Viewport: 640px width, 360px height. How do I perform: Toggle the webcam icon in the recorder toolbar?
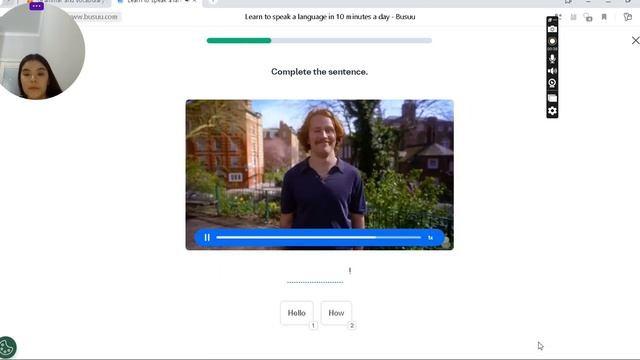(552, 83)
